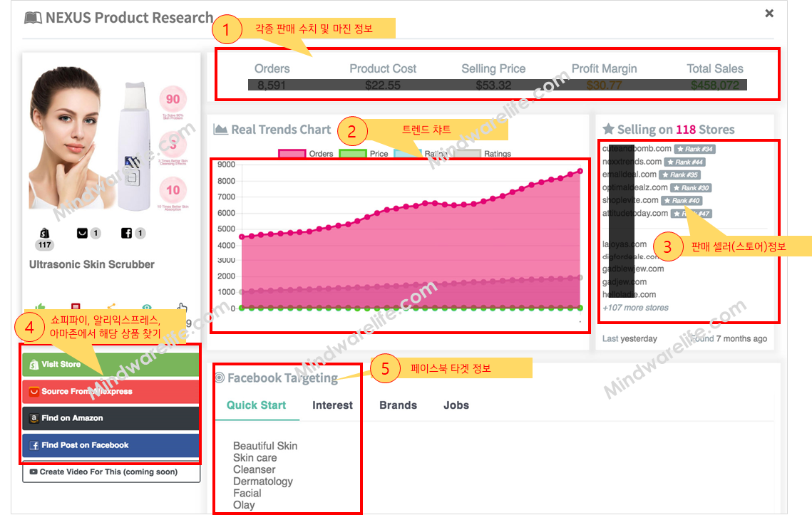This screenshot has width=812, height=515.
Task: Click the Real Trends Chart area icon
Action: [220, 130]
